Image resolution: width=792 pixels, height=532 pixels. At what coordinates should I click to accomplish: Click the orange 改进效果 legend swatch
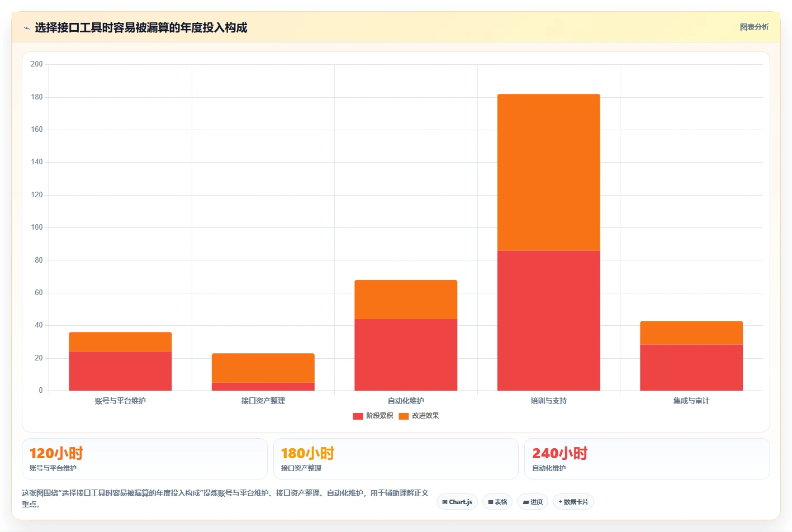tap(404, 416)
